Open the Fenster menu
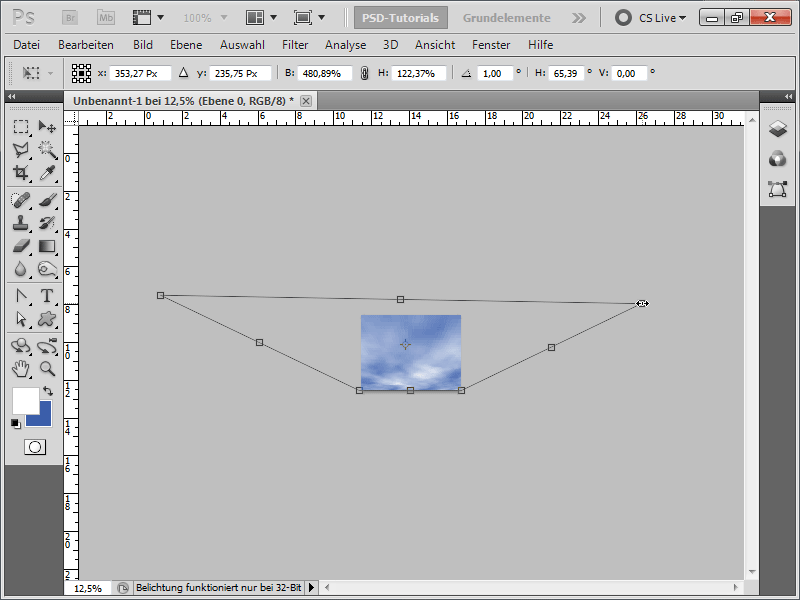Screen dimensions: 800x600 pyautogui.click(x=491, y=45)
